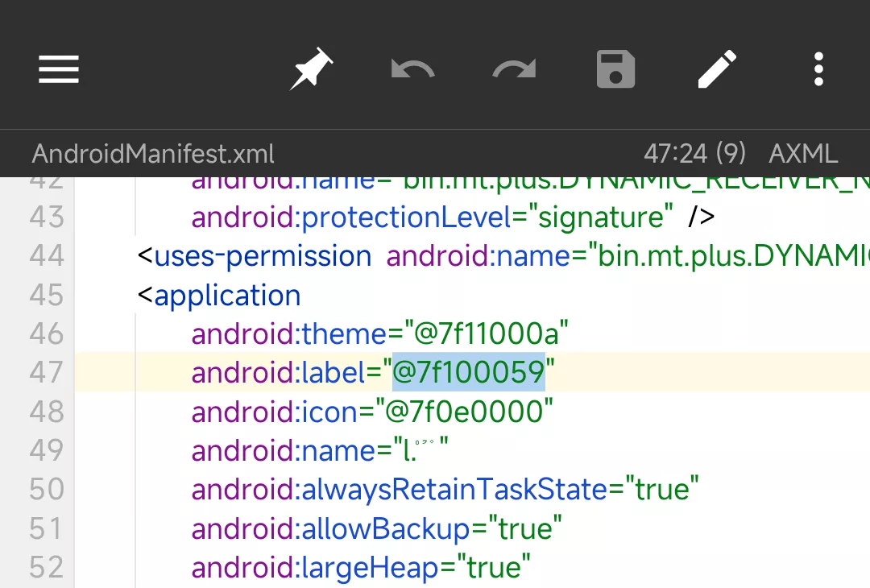
Task: Tap line number 50 in gutter
Action: pos(46,490)
